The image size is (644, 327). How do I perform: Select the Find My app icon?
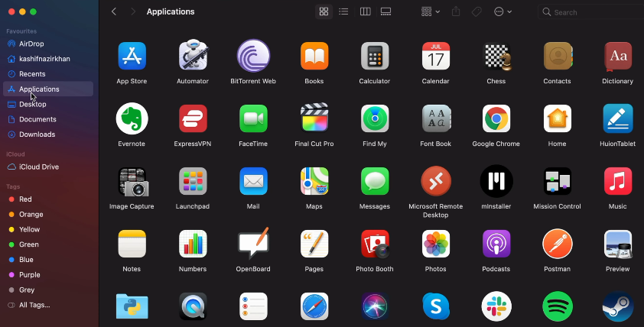pos(375,118)
